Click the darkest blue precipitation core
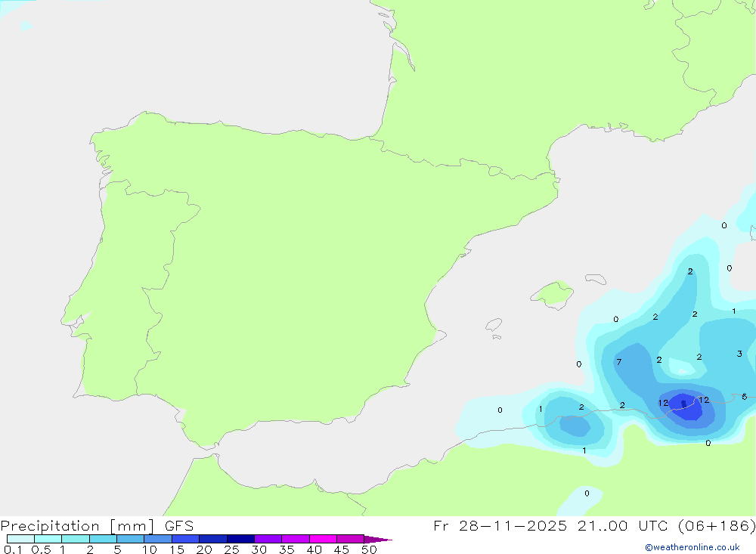This screenshot has height=554, width=756. [683, 403]
